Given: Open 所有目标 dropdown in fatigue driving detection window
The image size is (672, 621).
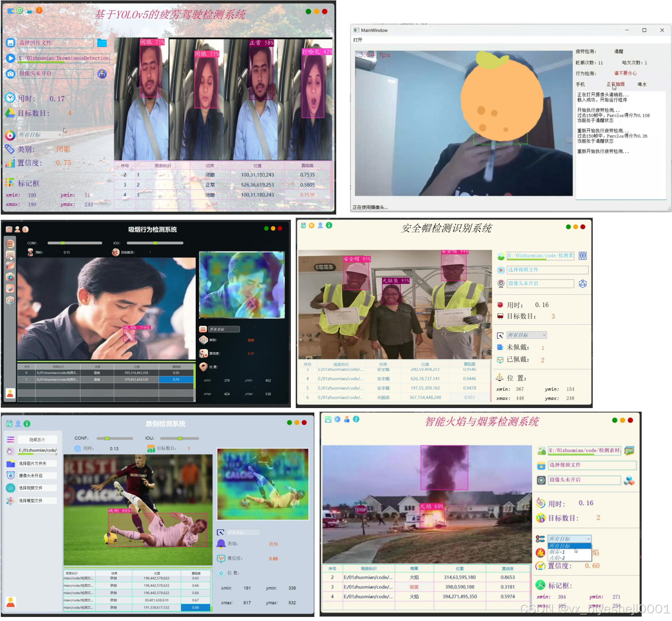Looking at the screenshot, I should tap(40, 135).
